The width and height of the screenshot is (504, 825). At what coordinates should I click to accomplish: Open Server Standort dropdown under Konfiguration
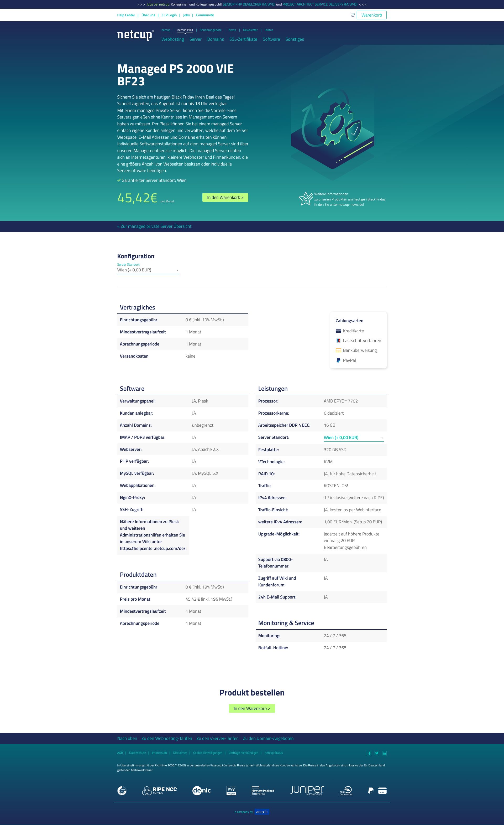(148, 270)
